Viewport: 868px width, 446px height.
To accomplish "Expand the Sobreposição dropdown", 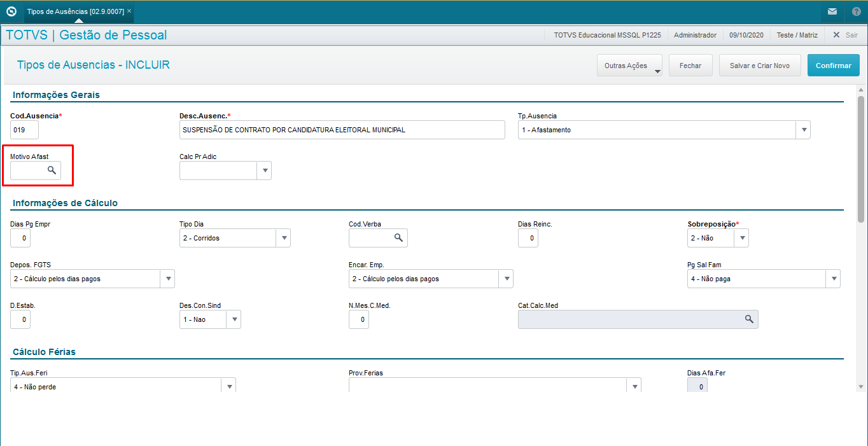I will point(741,238).
